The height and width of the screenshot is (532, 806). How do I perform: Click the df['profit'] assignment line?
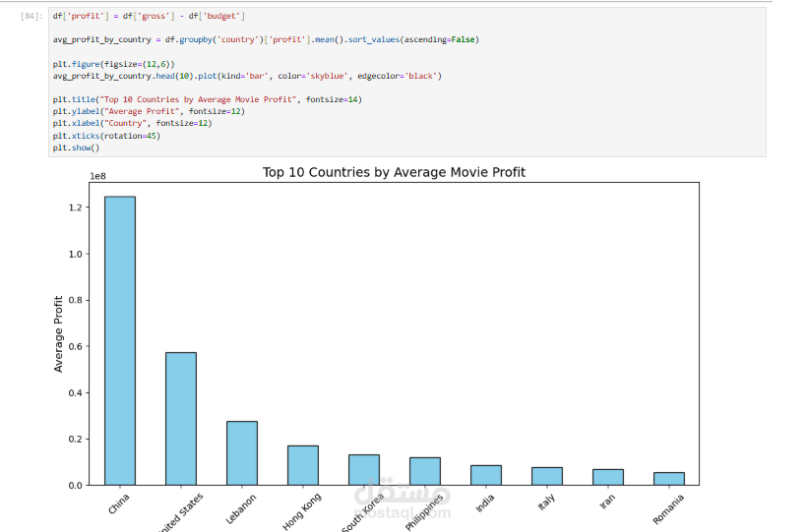149,16
